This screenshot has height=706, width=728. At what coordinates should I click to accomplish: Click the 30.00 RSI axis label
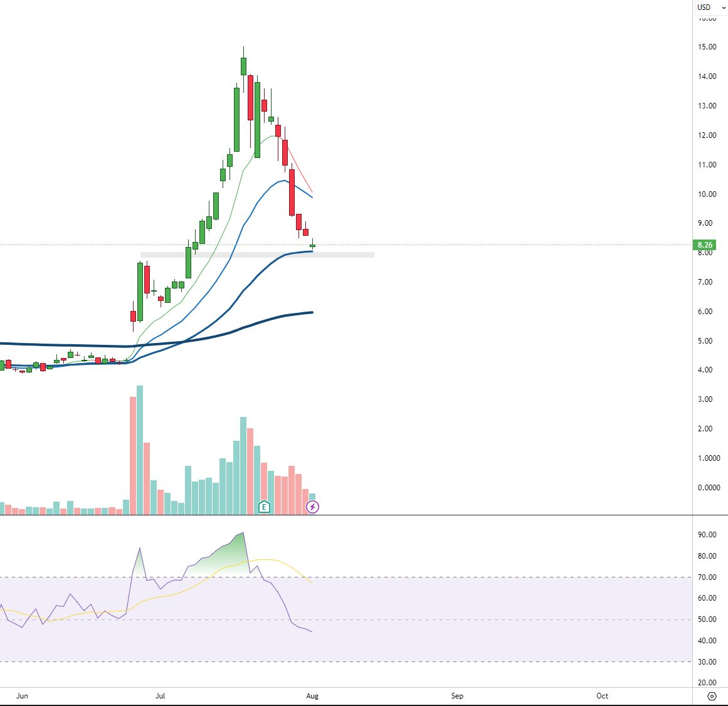[707, 662]
